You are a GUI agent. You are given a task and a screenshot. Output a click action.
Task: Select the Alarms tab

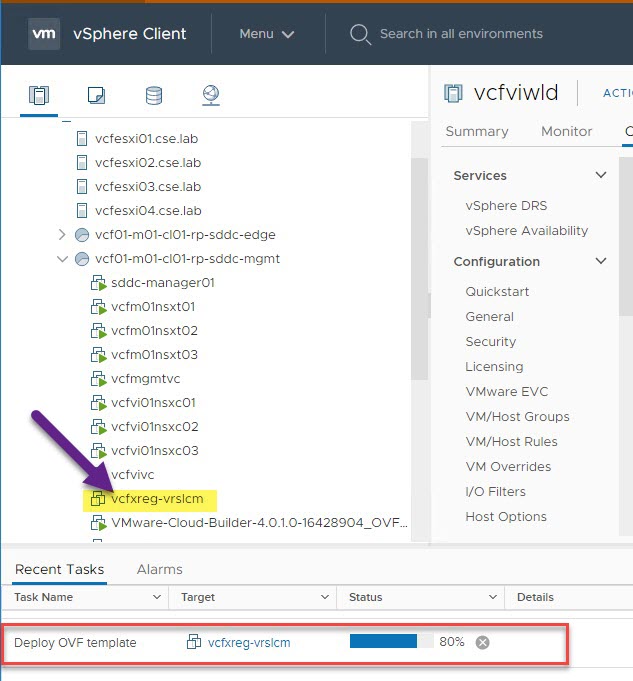[159, 569]
